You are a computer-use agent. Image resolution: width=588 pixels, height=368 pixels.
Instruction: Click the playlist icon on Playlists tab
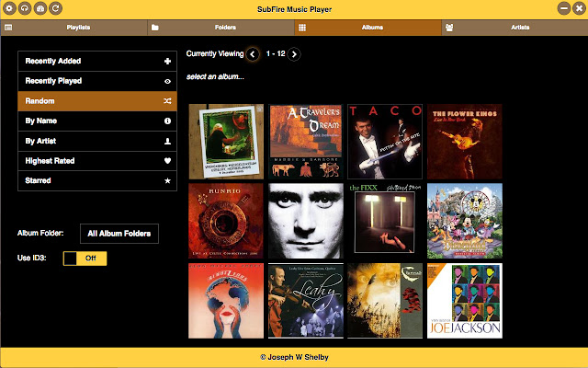(x=8, y=28)
